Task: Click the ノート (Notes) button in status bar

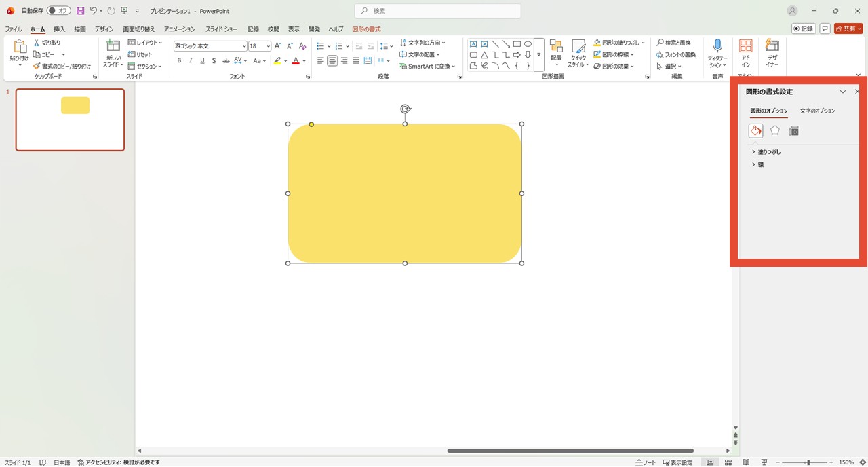Action: pyautogui.click(x=646, y=462)
